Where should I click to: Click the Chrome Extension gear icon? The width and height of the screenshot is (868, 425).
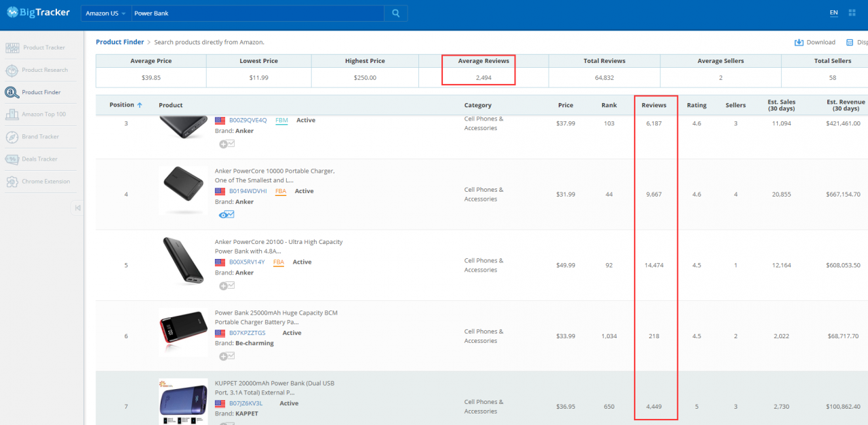[12, 182]
